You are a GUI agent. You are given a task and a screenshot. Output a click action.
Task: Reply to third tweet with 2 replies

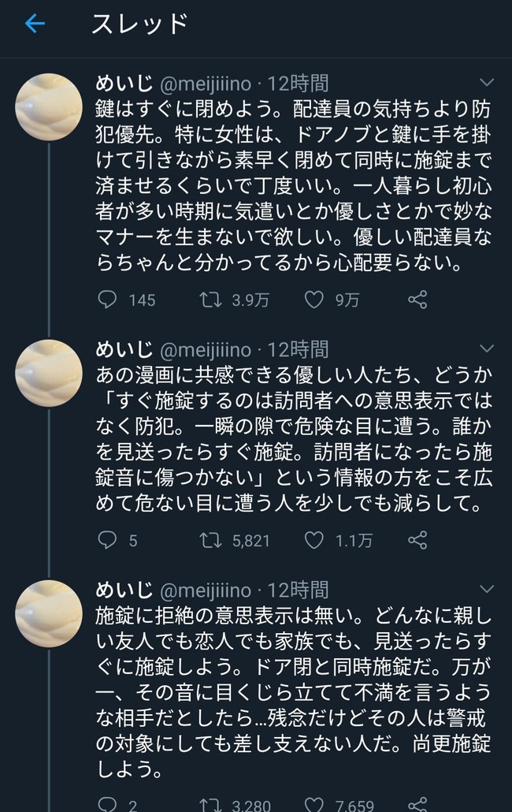coord(107,804)
